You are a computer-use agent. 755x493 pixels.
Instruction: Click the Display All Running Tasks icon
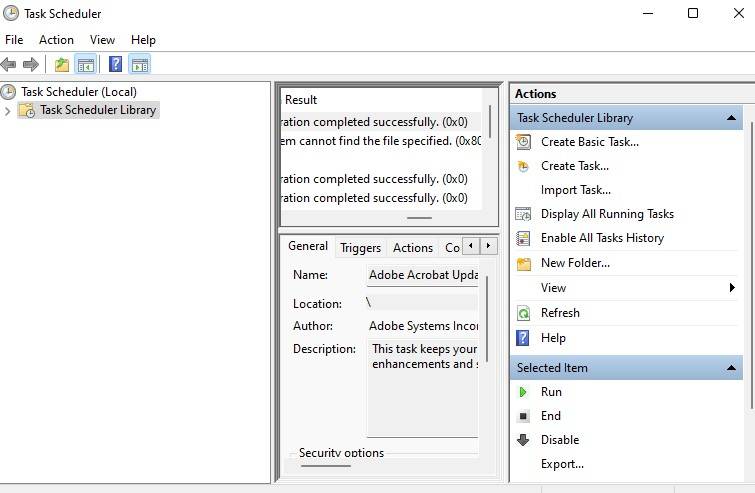coord(523,214)
